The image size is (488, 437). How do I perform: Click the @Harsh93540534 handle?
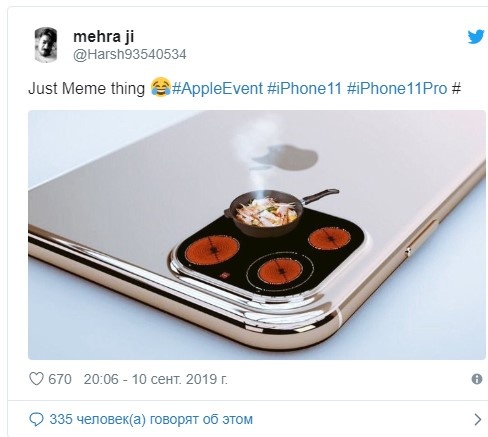tap(129, 54)
